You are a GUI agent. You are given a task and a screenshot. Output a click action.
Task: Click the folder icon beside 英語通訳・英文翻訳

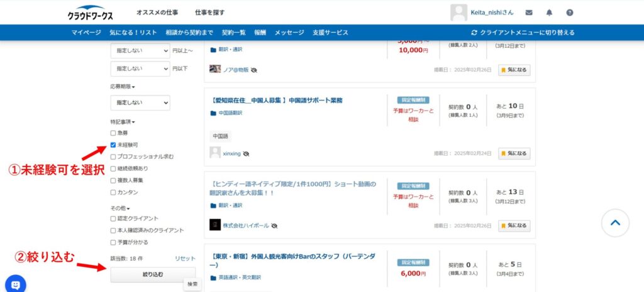(213, 278)
